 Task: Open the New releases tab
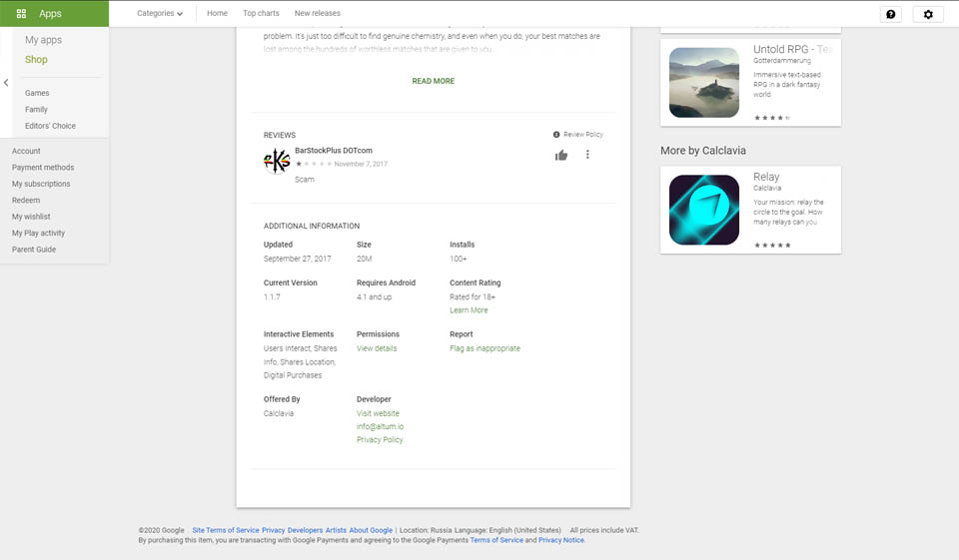317,14
